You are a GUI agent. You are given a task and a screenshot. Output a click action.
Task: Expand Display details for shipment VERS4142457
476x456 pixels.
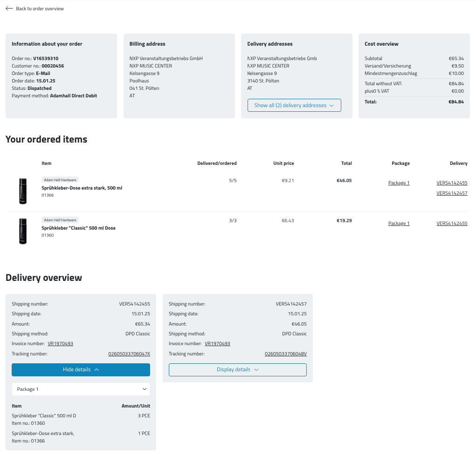[x=237, y=369]
